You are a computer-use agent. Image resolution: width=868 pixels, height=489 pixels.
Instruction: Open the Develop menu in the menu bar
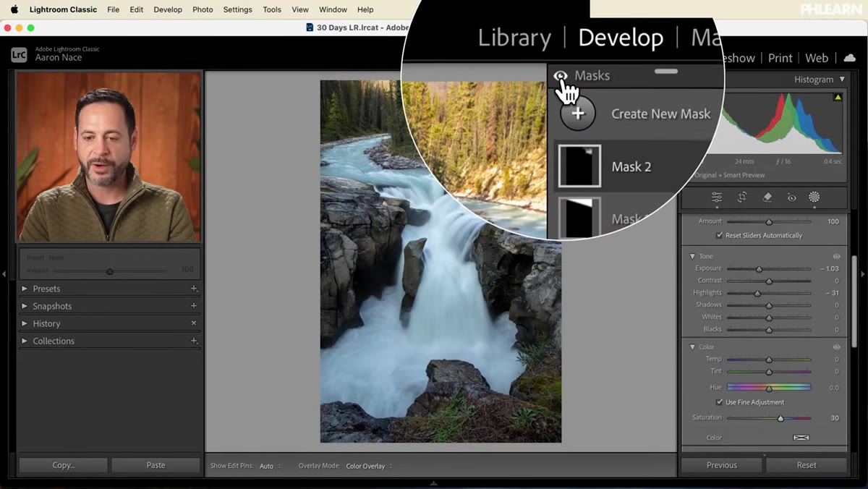tap(168, 9)
